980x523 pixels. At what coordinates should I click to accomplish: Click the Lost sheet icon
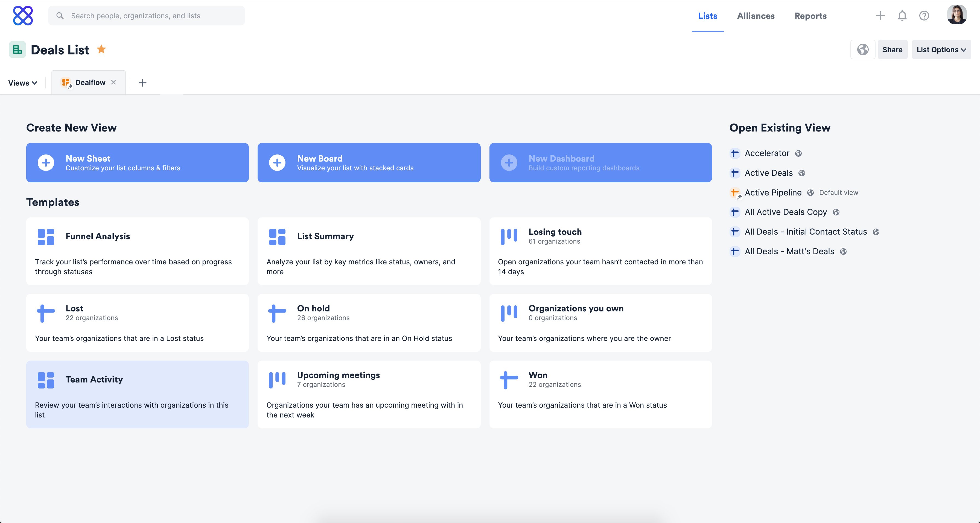click(x=46, y=313)
